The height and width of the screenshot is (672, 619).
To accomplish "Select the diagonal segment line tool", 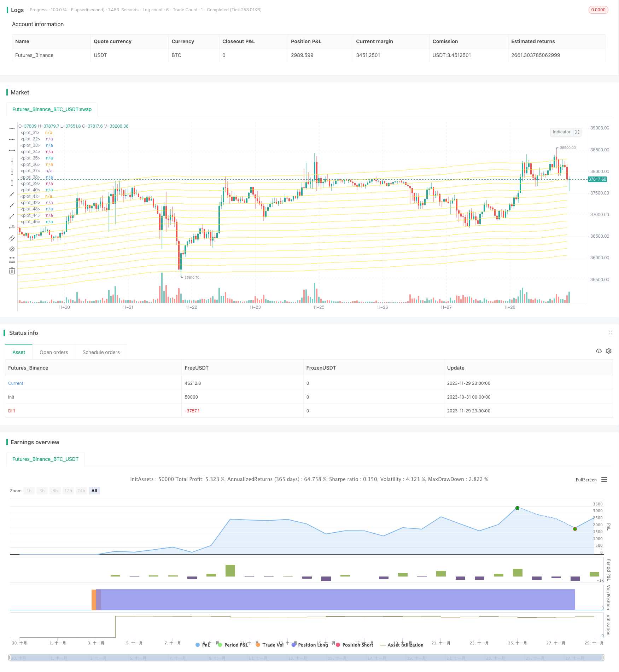I will (x=12, y=216).
